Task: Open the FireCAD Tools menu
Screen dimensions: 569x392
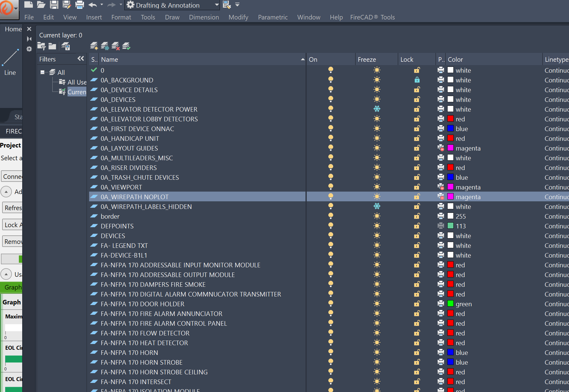Action: pos(372,17)
